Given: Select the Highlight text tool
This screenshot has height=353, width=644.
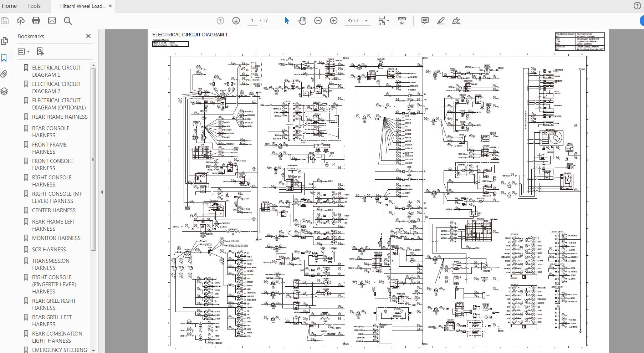Looking at the screenshot, I should 440,21.
